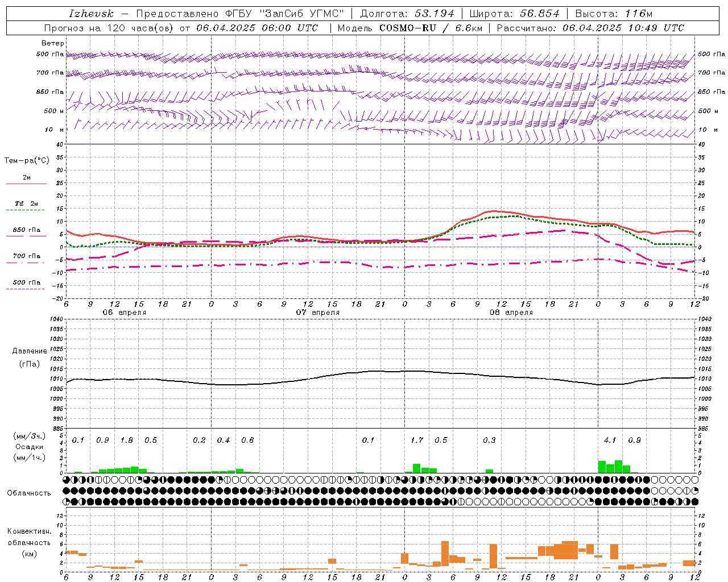Click the '07 апреля' date label
The width and height of the screenshot is (728, 582).
point(317,313)
